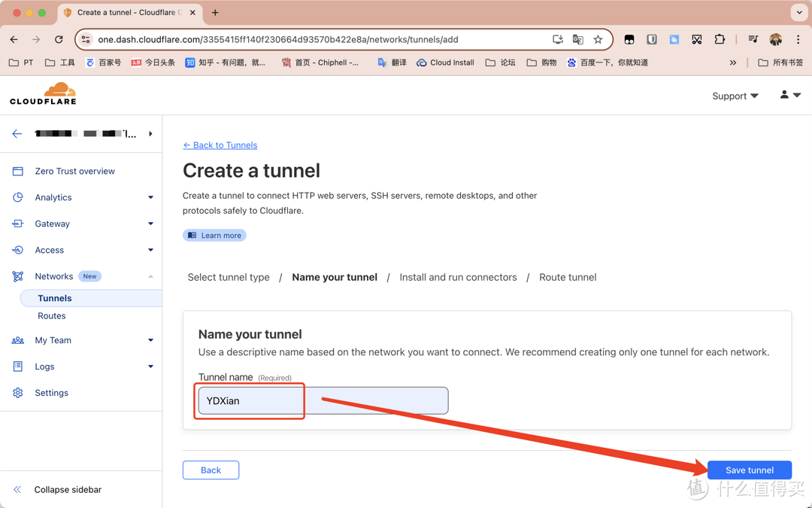
Task: Click the translate page icon in address bar
Action: click(x=577, y=39)
